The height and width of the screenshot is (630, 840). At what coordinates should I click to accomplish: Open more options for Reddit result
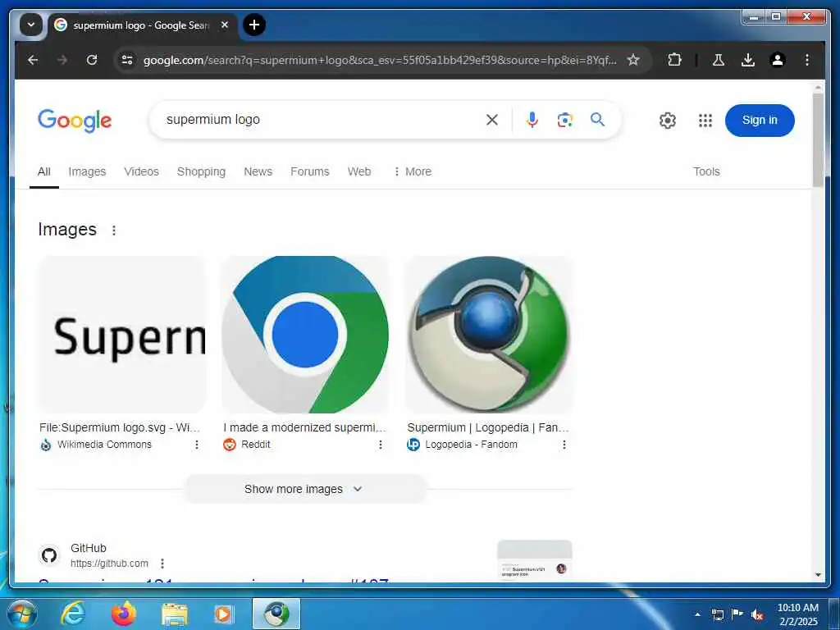pos(381,445)
